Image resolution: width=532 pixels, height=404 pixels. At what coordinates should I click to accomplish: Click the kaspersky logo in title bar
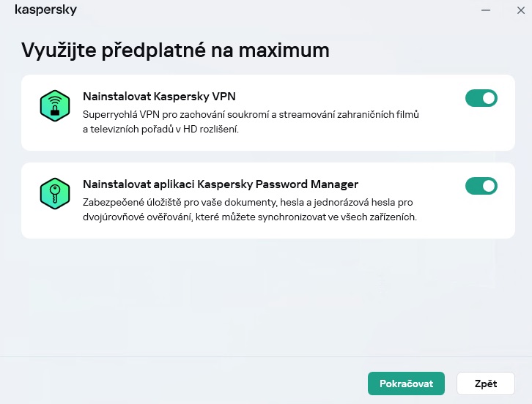(46, 10)
